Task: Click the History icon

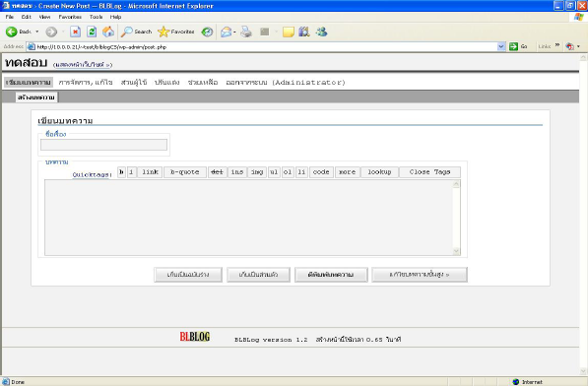Action: point(207,32)
